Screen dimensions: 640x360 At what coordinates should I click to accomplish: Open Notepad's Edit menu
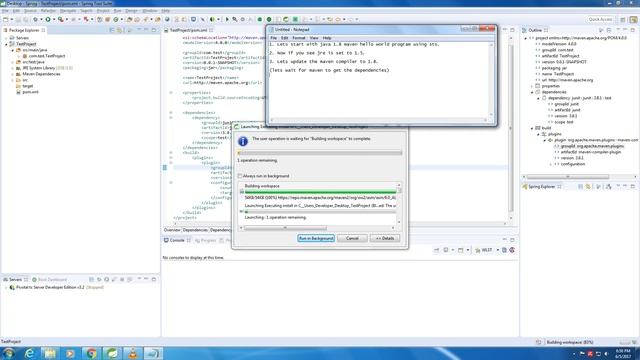click(284, 38)
